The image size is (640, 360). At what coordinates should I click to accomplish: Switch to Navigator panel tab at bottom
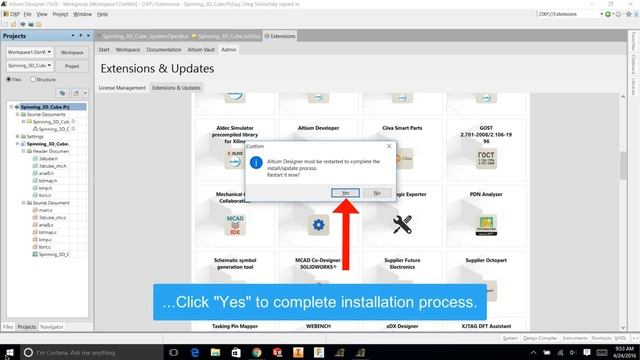tap(51, 327)
